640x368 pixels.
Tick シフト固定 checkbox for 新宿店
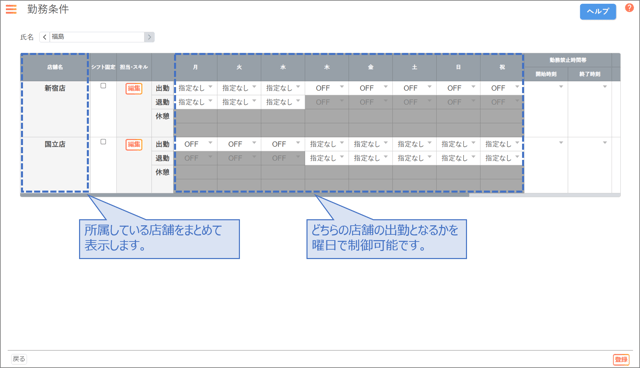103,86
